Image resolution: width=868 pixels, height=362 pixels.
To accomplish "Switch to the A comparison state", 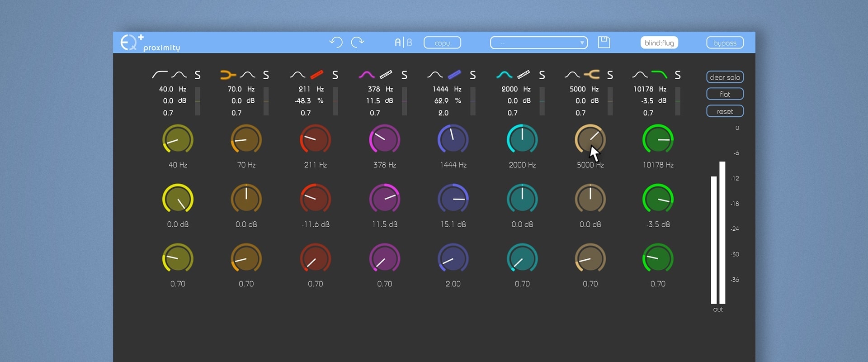I will click(398, 43).
